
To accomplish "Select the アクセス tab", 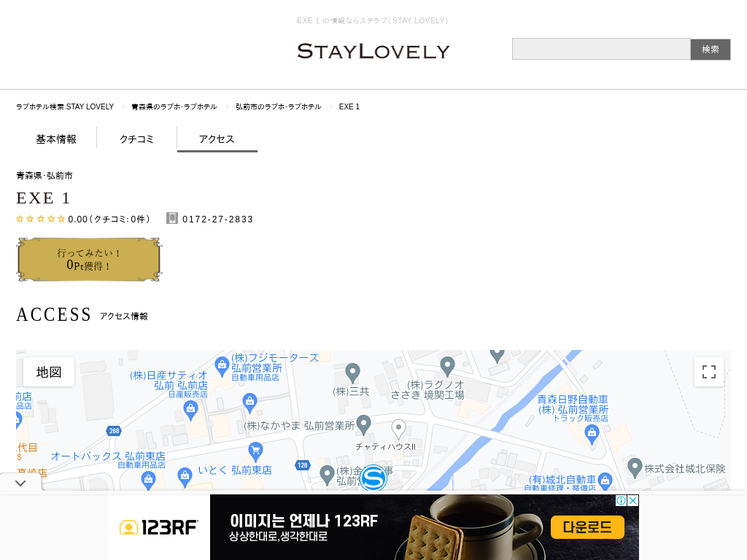I will (x=217, y=139).
